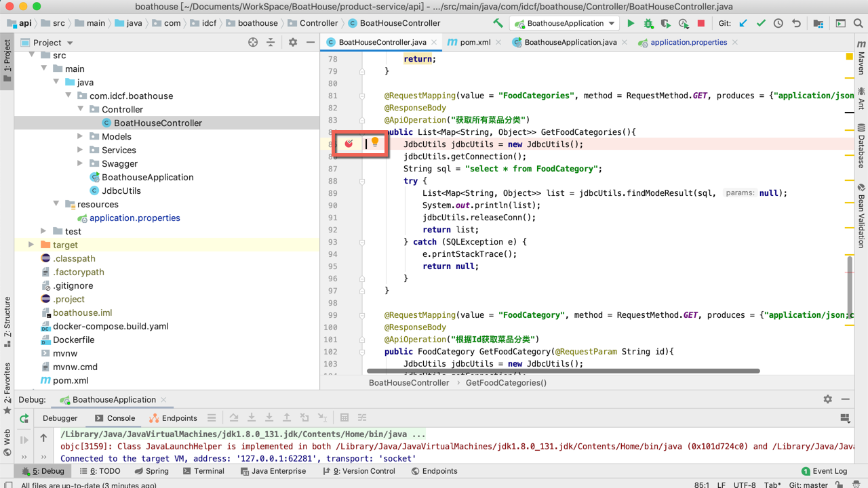Open the Endpoints tab beside Console
Screen dimensions: 868x488
[x=173, y=418]
